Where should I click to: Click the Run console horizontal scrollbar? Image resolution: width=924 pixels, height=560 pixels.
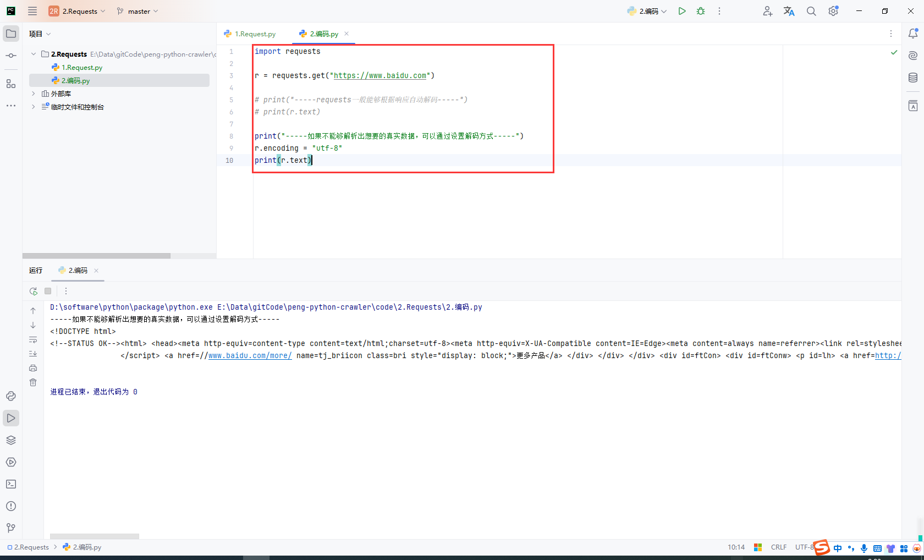click(95, 536)
